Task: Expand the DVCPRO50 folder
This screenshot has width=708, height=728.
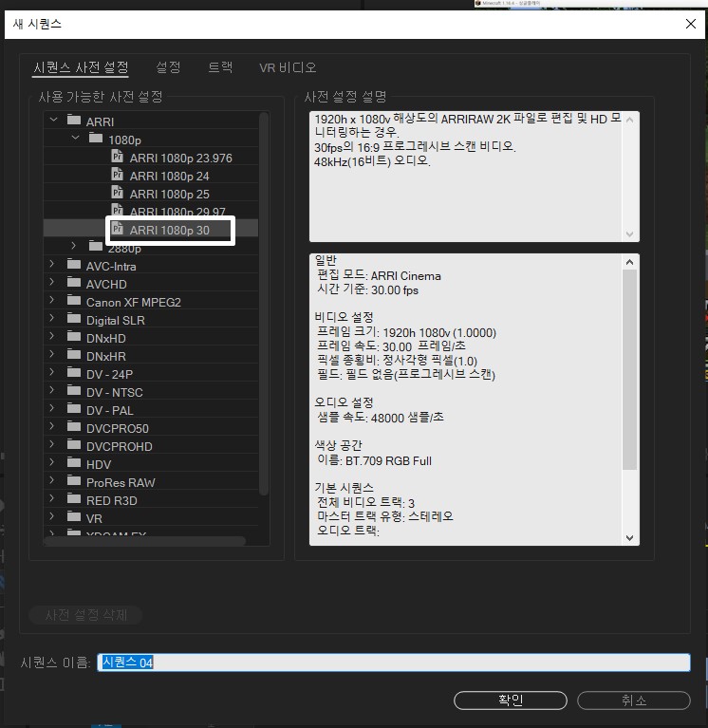Action: pos(51,426)
